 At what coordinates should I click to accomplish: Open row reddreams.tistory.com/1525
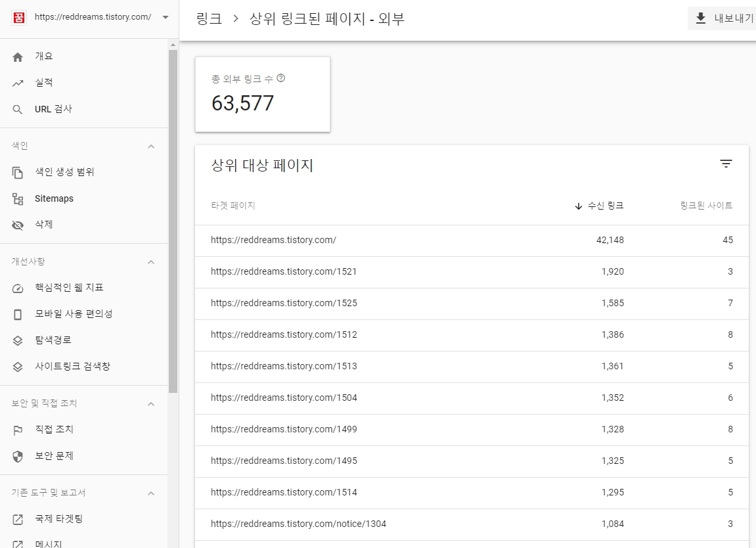click(472, 304)
